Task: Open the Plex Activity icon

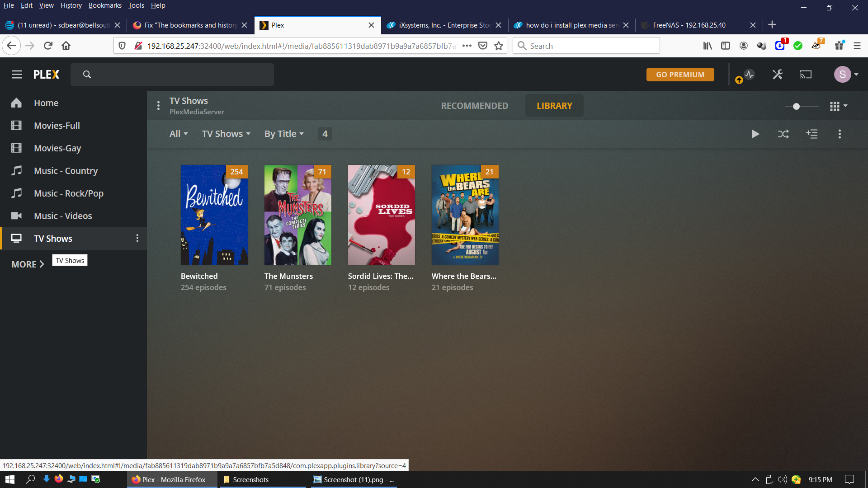Action: [x=750, y=75]
